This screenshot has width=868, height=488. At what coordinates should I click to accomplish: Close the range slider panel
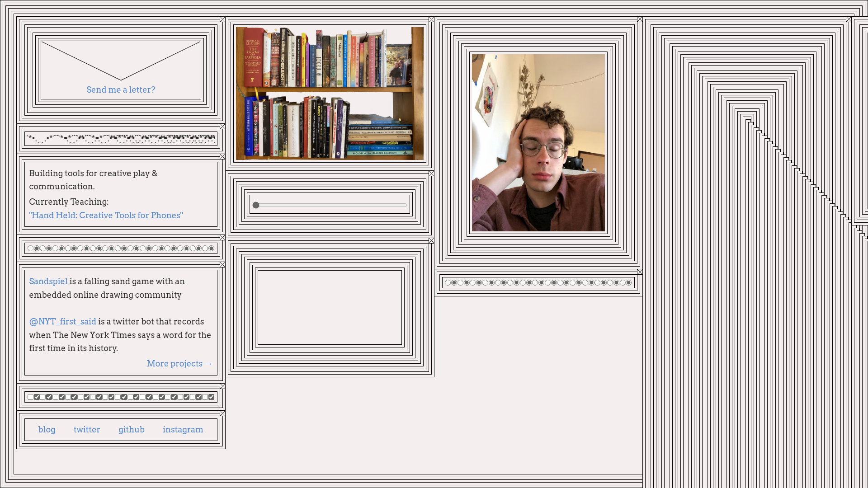[x=431, y=174]
